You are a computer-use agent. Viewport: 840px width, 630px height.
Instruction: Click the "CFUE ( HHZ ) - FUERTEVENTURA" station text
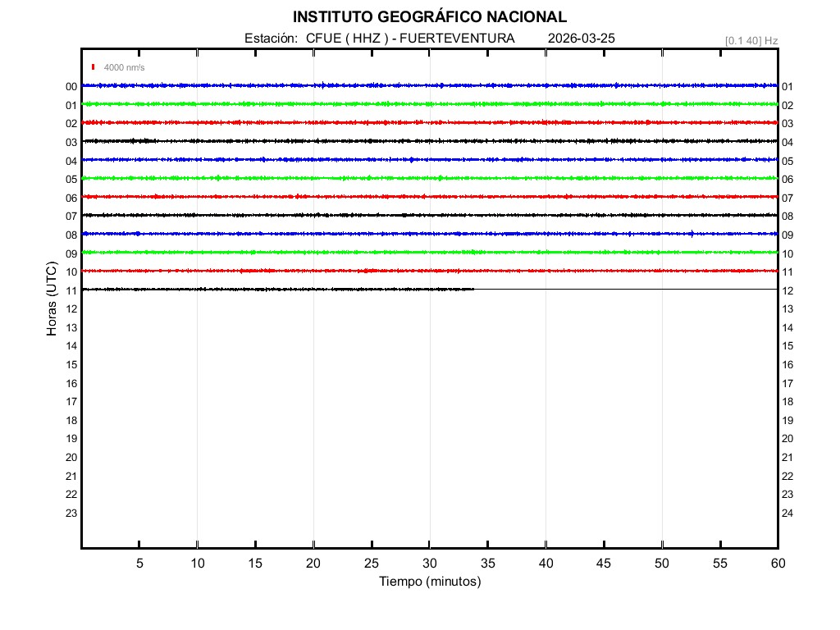tap(410, 39)
